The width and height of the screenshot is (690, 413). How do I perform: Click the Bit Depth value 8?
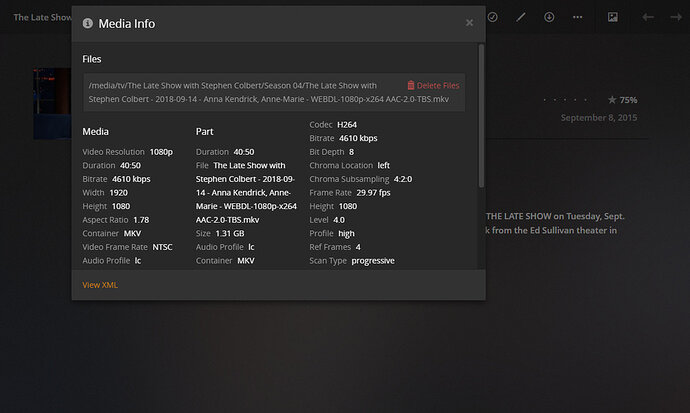coord(351,152)
